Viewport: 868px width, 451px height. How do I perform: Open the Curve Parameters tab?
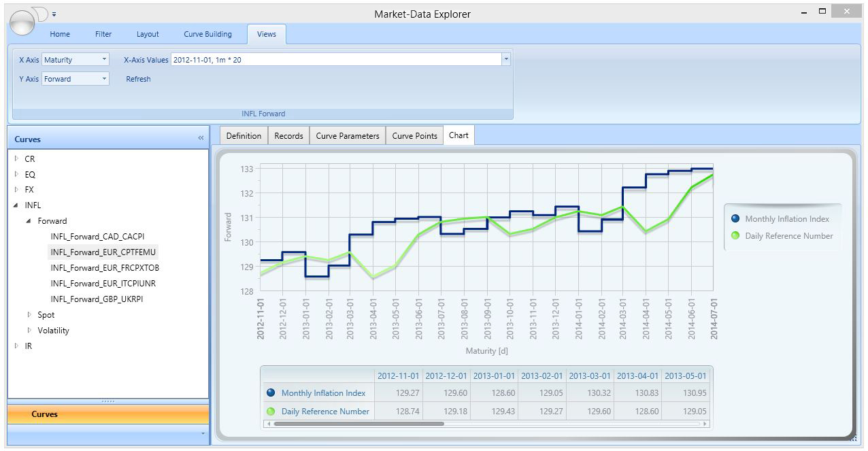[348, 135]
